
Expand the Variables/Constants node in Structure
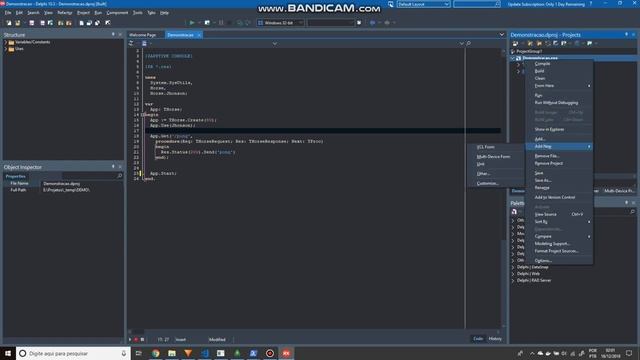[x=6, y=42]
